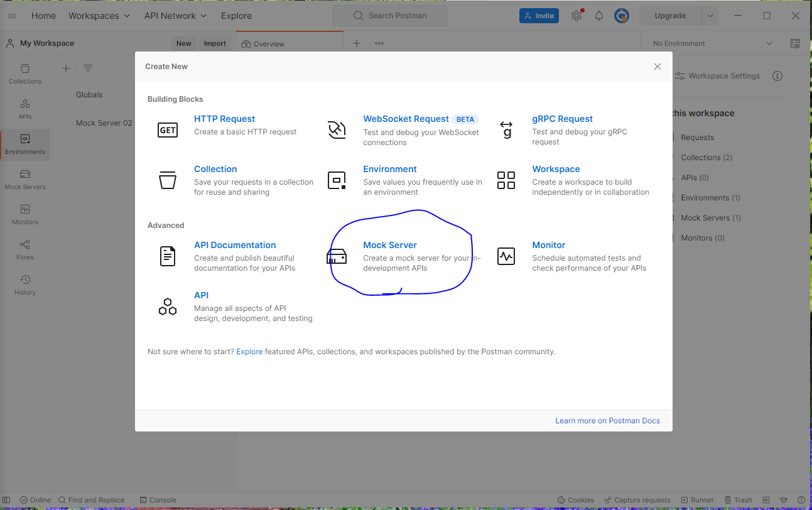Image resolution: width=812 pixels, height=510 pixels.
Task: Open Environments in the sidebar
Action: click(25, 144)
